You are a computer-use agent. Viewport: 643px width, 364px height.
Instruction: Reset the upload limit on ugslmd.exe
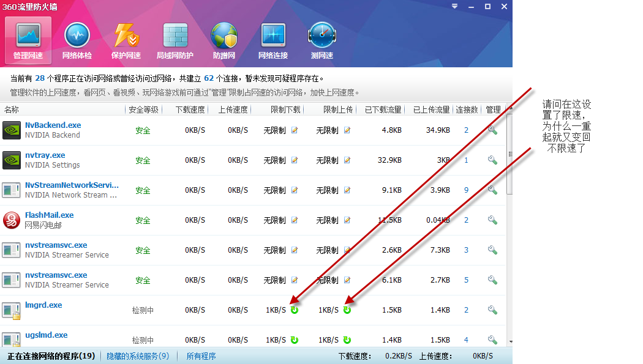(347, 340)
